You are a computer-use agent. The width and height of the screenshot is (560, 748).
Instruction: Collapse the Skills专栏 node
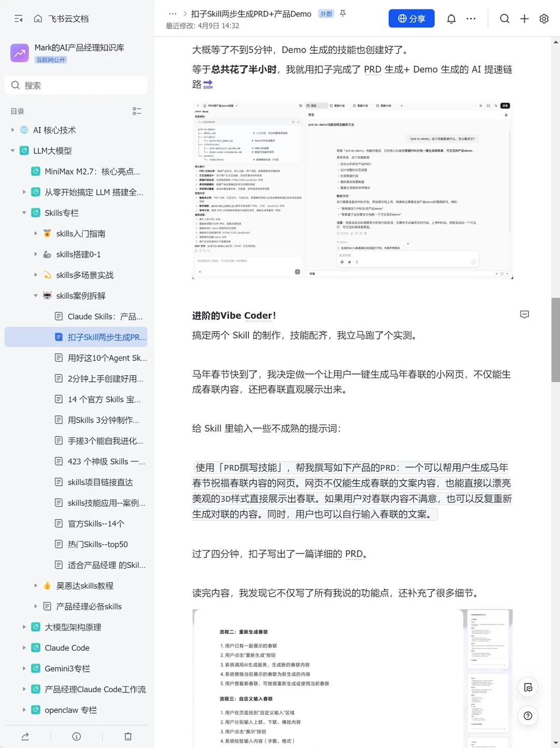point(24,213)
